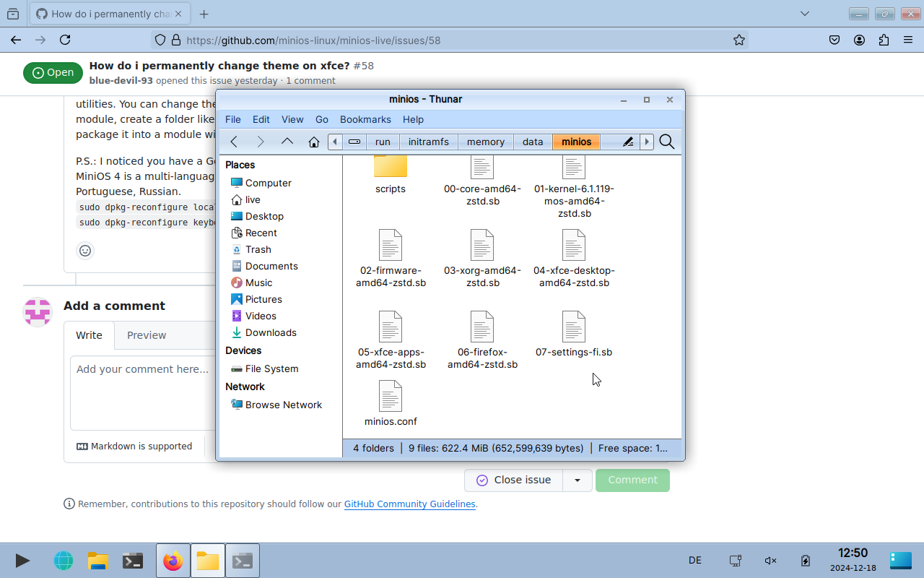Switch DE keyboard layout indicator
The height and width of the screenshot is (578, 924).
[x=695, y=561]
